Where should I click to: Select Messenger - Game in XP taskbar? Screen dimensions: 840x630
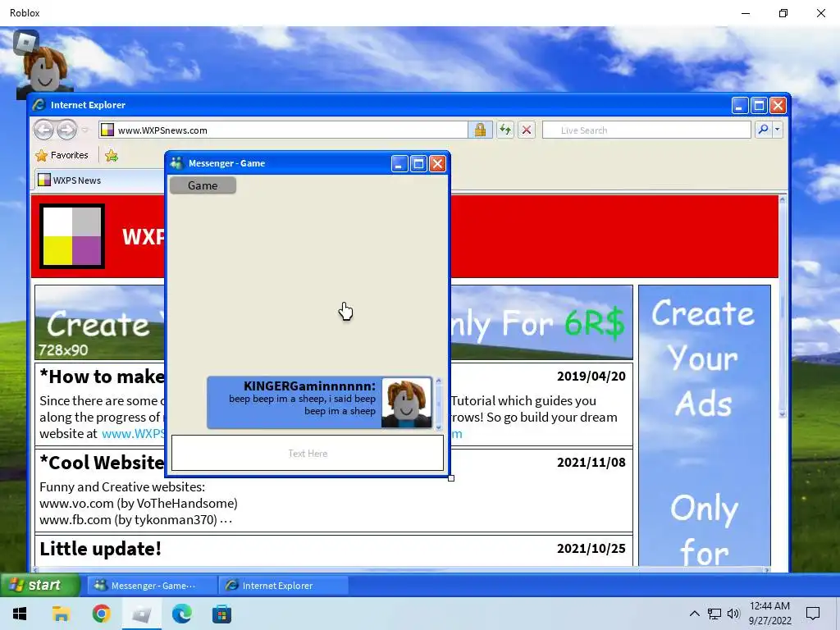pos(153,586)
